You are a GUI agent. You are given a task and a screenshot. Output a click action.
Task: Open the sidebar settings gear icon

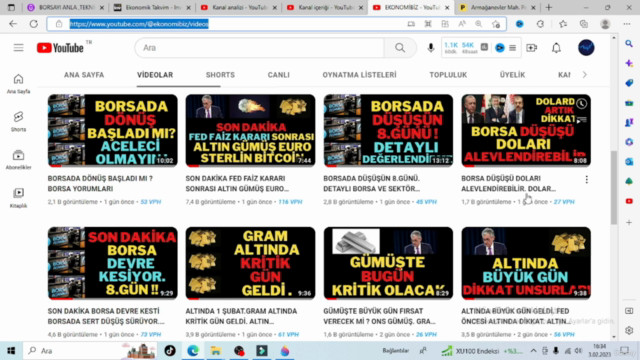point(629,330)
